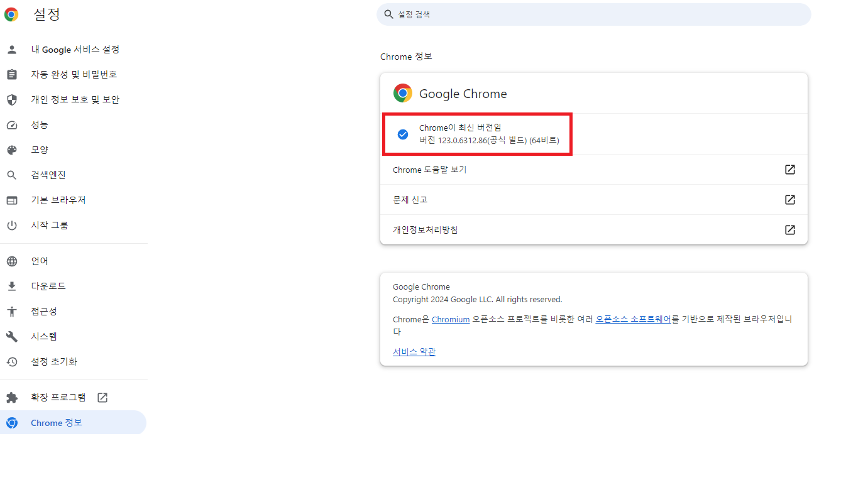The image size is (868, 502).
Task: Click the Copyright 2024 Google LLC text
Action: point(477,300)
